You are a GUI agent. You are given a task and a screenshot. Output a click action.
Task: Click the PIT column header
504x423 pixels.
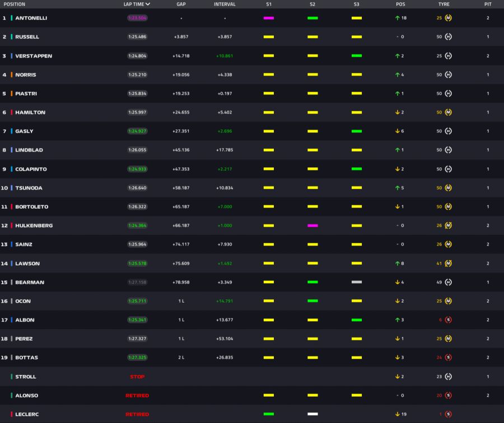pyautogui.click(x=488, y=4)
